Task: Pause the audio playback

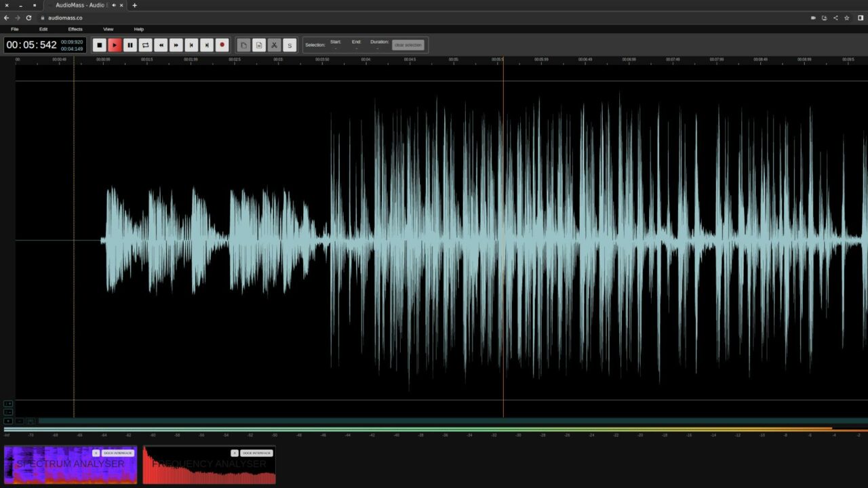Action: click(130, 45)
